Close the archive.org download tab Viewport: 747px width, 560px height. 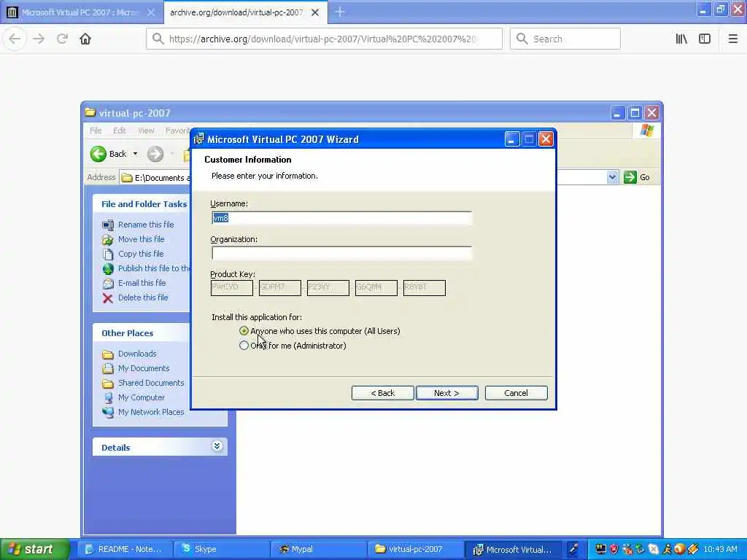click(315, 12)
